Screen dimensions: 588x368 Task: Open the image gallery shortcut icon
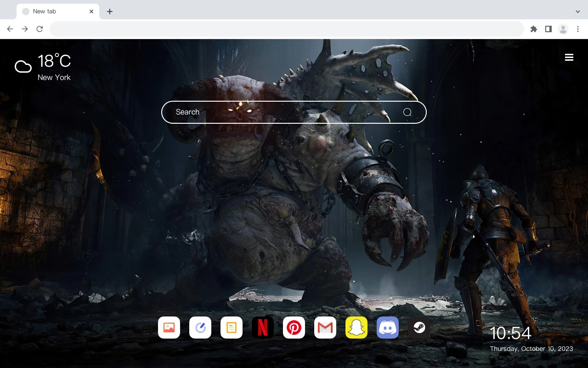pyautogui.click(x=169, y=328)
